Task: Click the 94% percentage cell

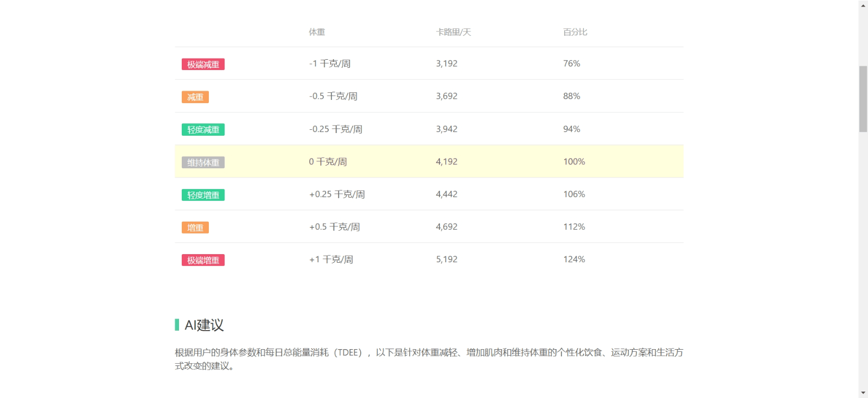Action: (571, 129)
